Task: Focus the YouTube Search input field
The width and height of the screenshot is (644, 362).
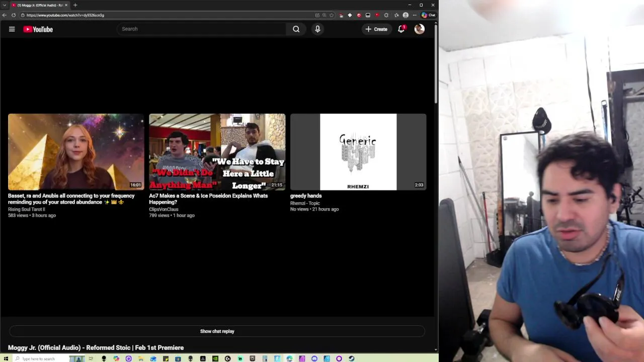Action: tap(201, 29)
